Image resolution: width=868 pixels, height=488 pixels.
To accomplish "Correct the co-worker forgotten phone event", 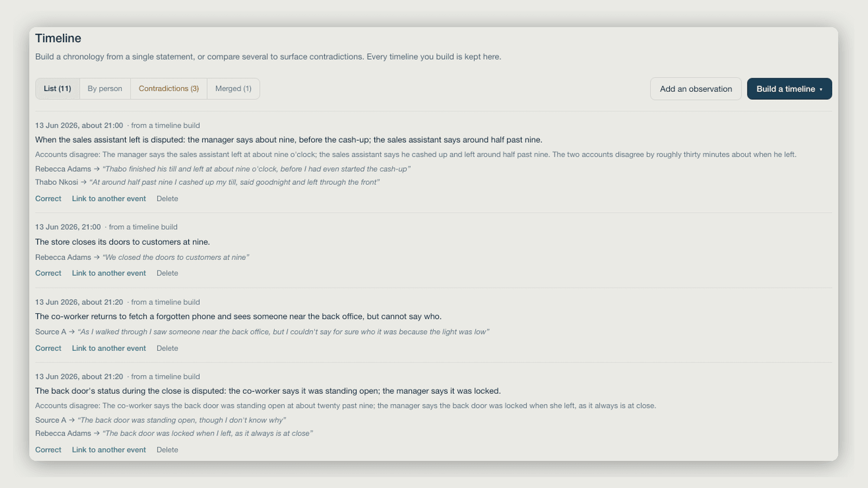I will [x=48, y=348].
